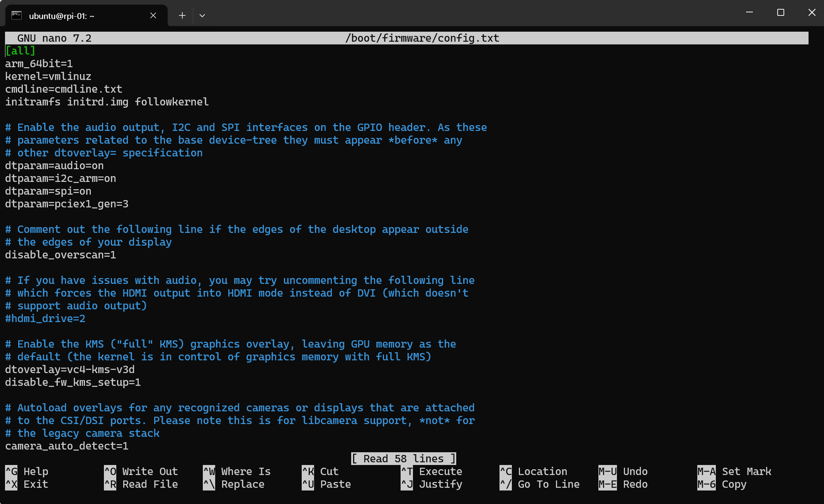The image size is (824, 504).
Task: Close the ubuntu@rpi-01 tab
Action: click(153, 15)
